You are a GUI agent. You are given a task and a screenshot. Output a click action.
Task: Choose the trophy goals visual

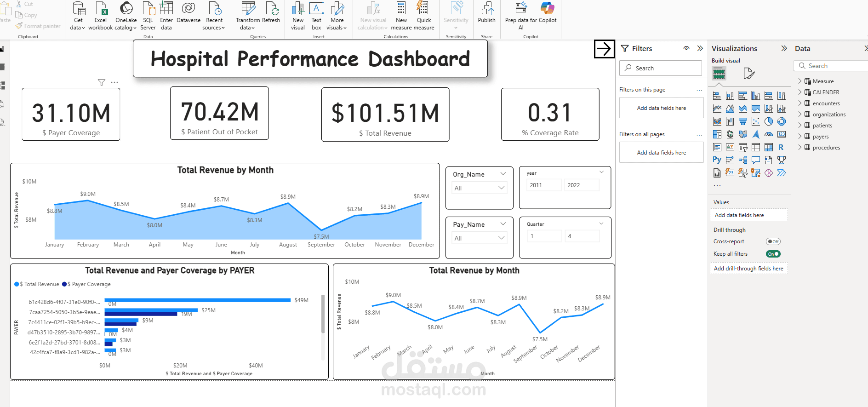pos(781,160)
